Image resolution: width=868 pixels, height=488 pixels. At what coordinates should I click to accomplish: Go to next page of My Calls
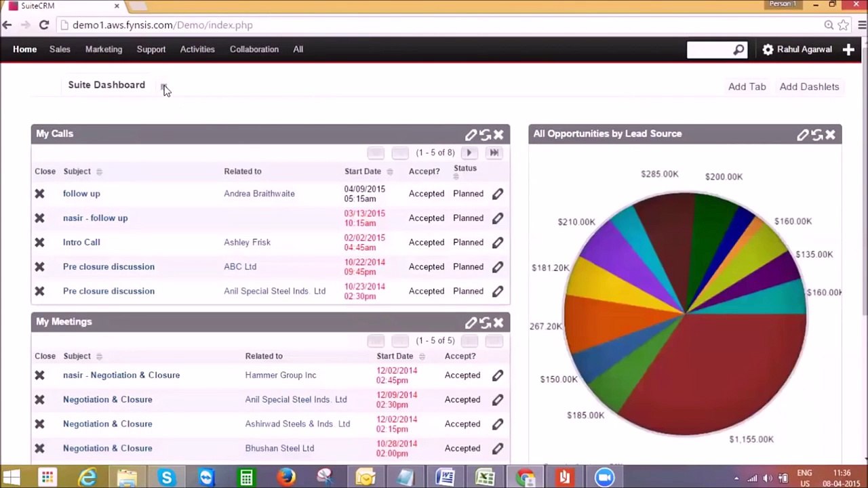click(469, 153)
